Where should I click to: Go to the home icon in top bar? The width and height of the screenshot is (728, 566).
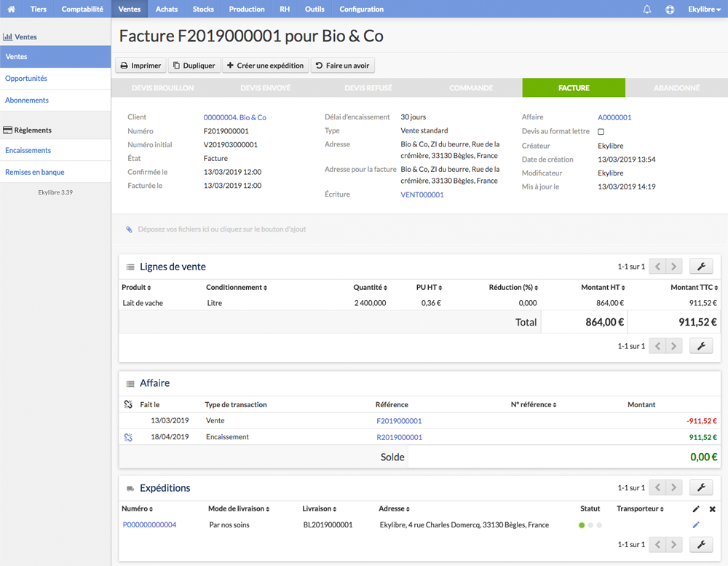[11, 9]
